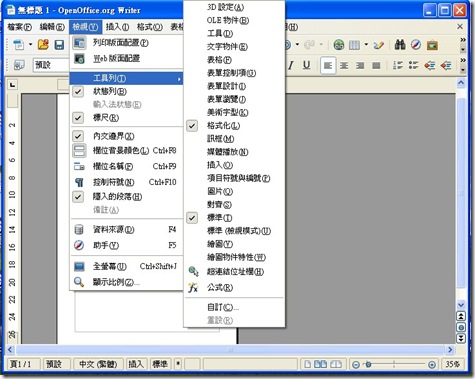Click the vertical scrollbar down arrow
Viewport: 475px width, 379px height.
click(x=461, y=305)
